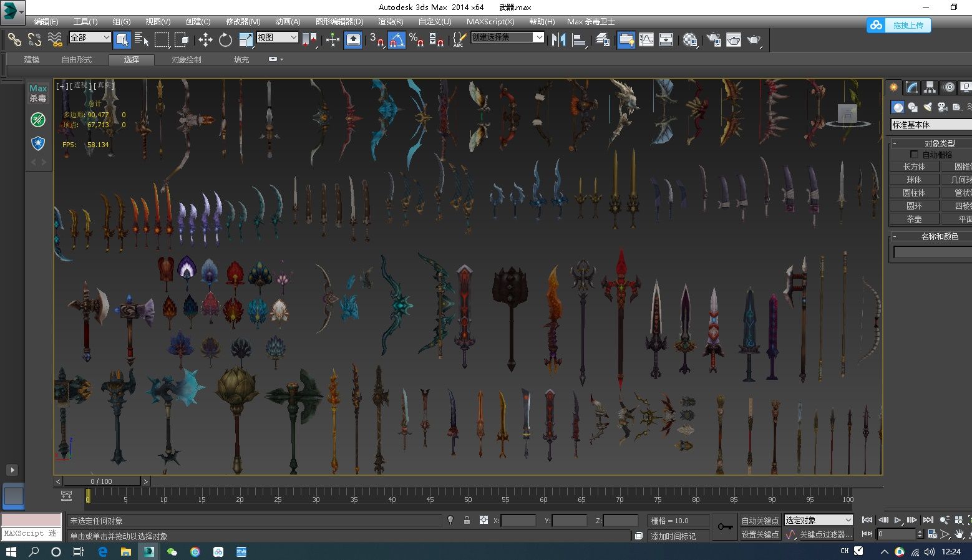
Task: Click the large Set Keys key icon
Action: pyautogui.click(x=725, y=527)
